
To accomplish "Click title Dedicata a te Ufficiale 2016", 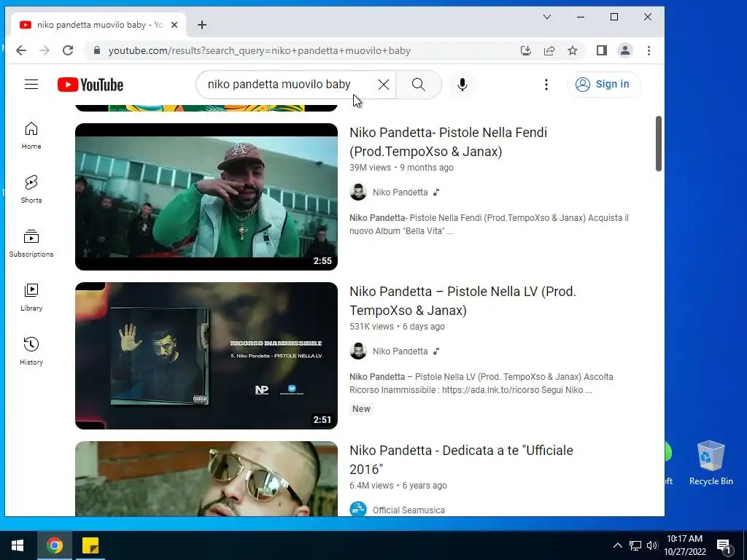I will pyautogui.click(x=461, y=460).
